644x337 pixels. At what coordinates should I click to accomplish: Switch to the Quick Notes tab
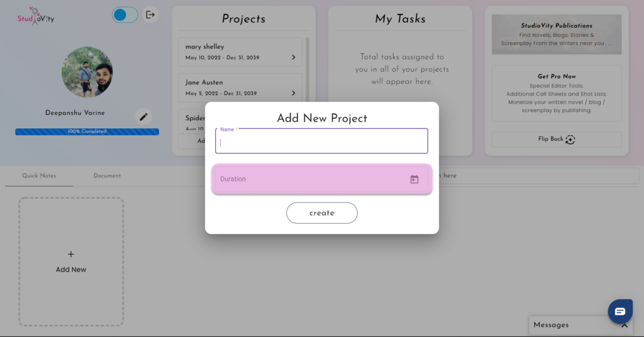pos(39,175)
